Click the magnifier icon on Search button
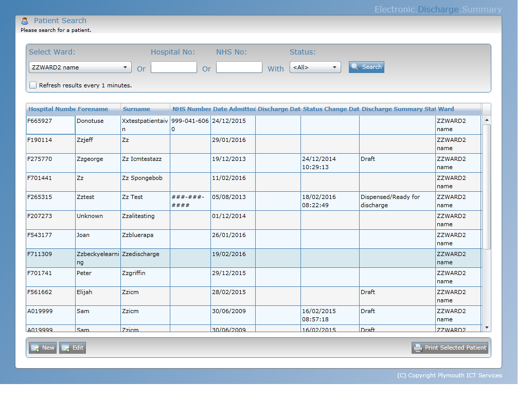This screenshot has width=532, height=400. click(x=355, y=67)
